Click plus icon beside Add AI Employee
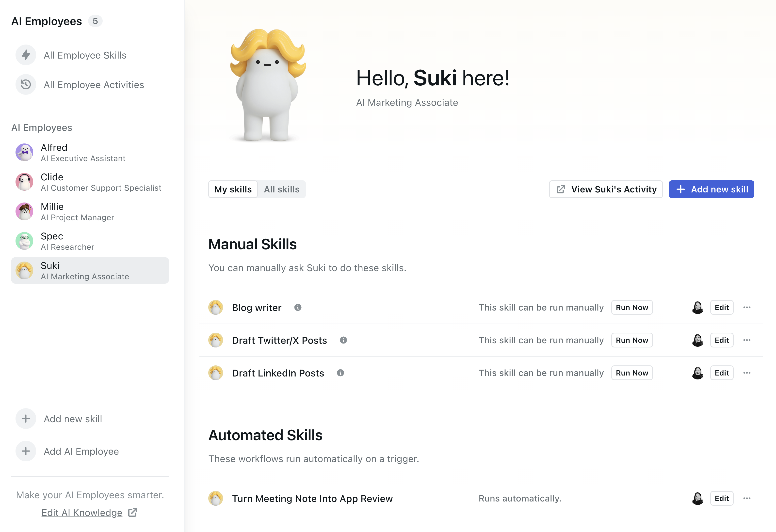Image resolution: width=776 pixels, height=532 pixels. pyautogui.click(x=26, y=451)
